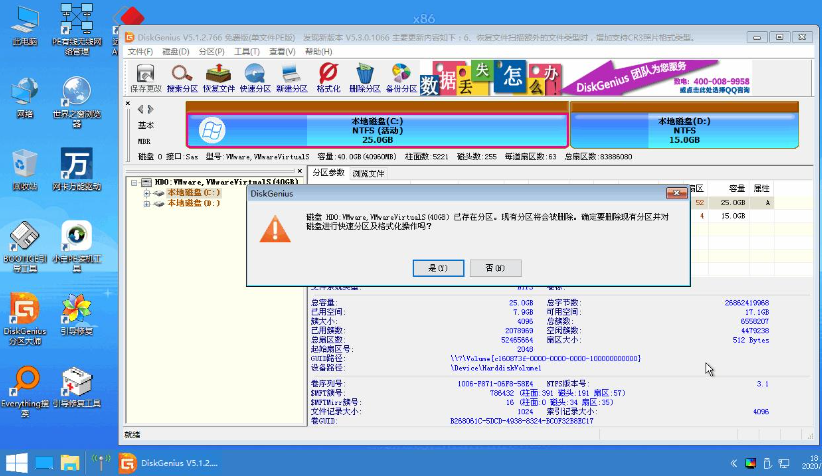This screenshot has width=822, height=476.
Task: Open the 此电脑 desktop icon
Action: click(x=25, y=25)
